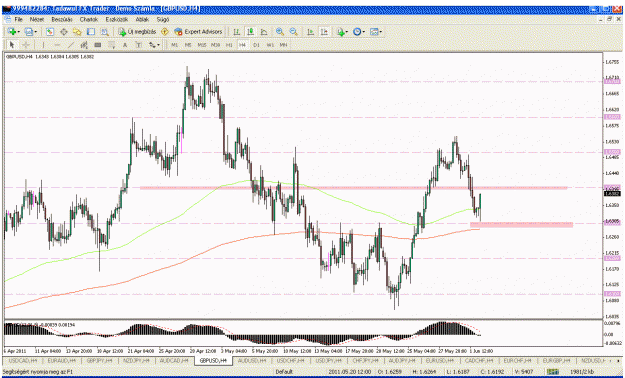625x378 pixels.
Task: Open the Strategy Tester magnifier icon
Action: [x=104, y=32]
